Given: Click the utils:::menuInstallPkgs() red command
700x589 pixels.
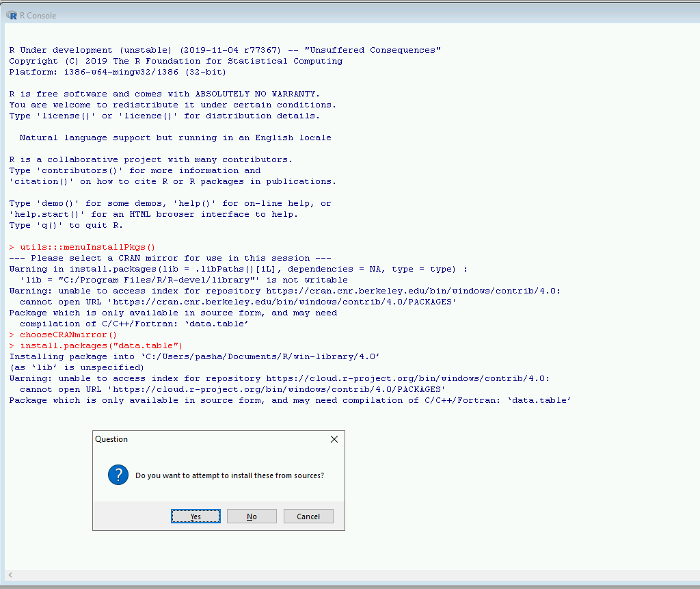Looking at the screenshot, I should point(85,246).
